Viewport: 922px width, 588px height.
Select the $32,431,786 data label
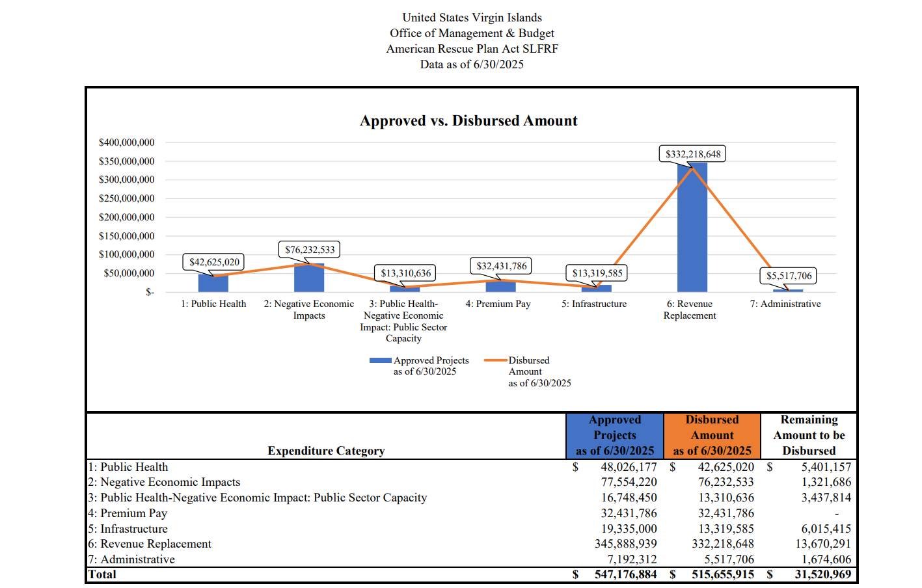click(x=502, y=266)
